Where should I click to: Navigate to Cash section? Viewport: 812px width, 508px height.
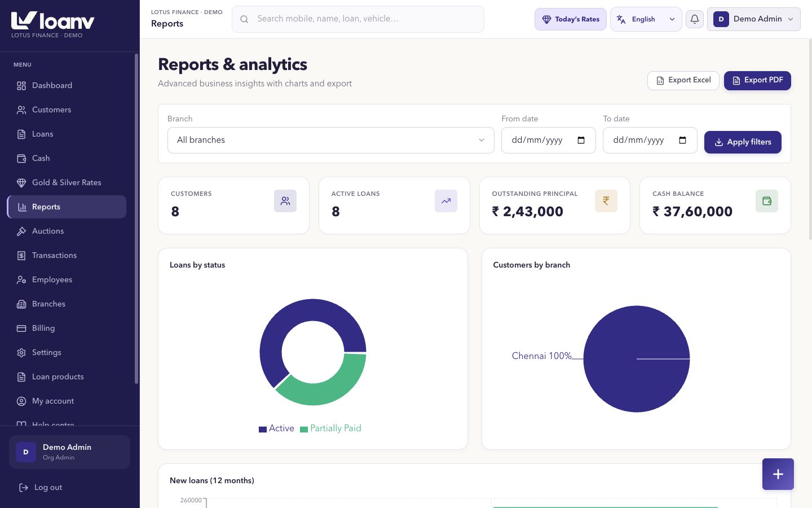(x=67, y=158)
